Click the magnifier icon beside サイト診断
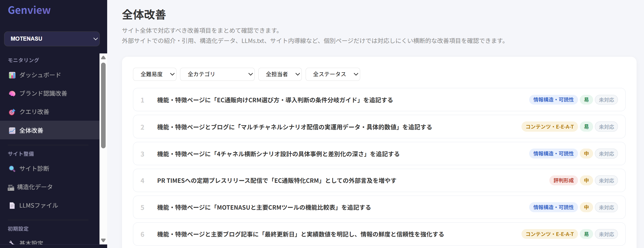The width and height of the screenshot is (644, 248). click(12, 169)
